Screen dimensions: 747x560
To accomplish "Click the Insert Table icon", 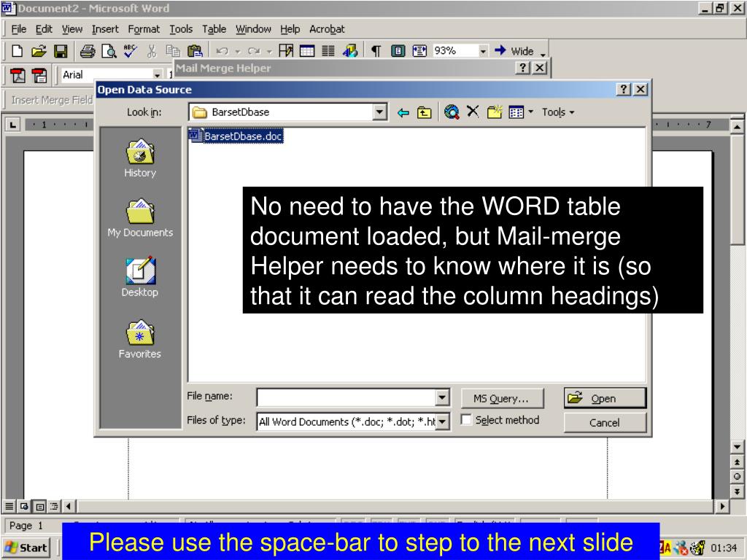I will pyautogui.click(x=307, y=51).
